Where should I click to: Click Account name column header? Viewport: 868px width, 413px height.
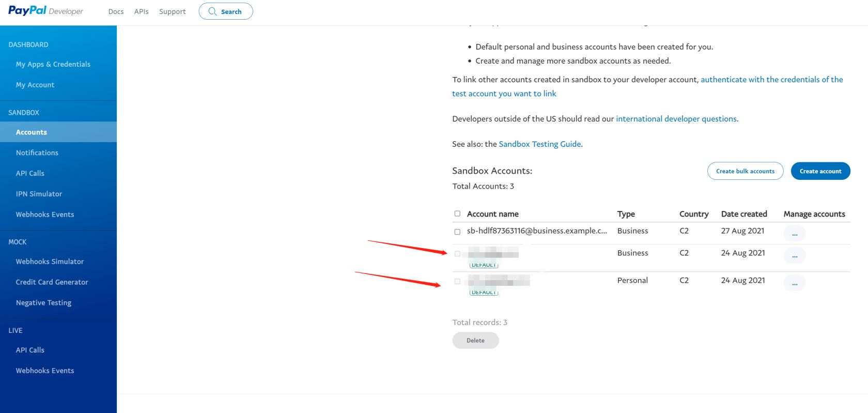[x=493, y=214]
